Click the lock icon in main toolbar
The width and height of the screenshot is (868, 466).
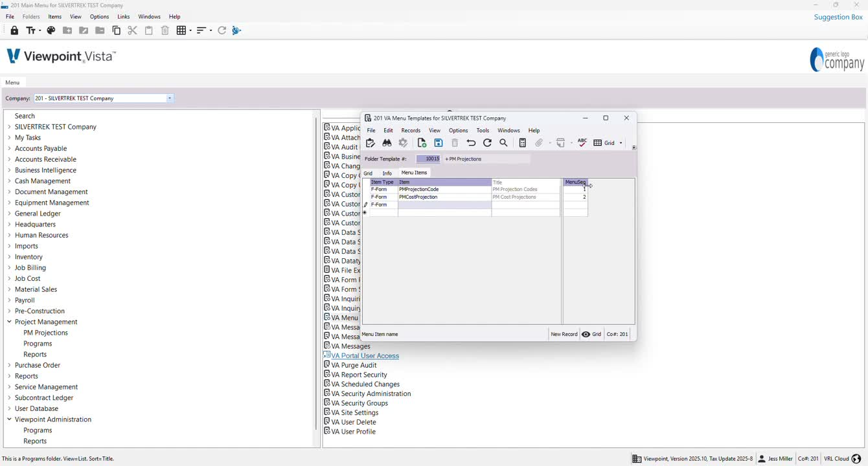tap(14, 30)
